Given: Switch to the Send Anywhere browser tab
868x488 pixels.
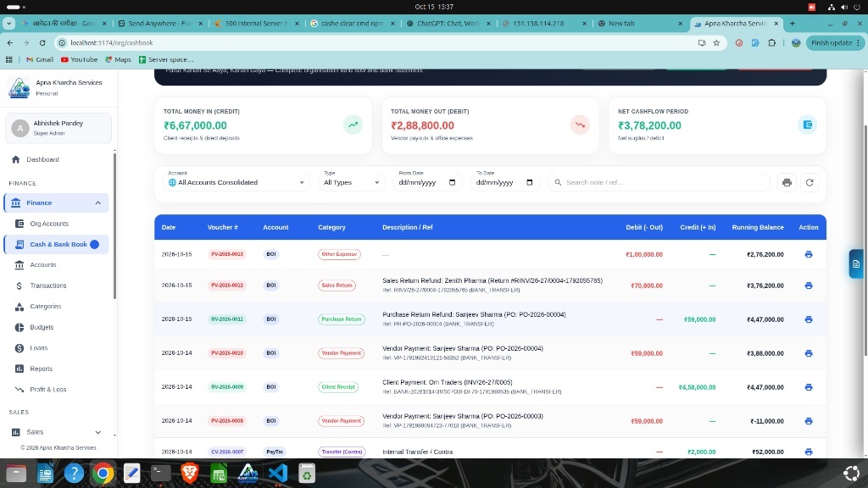Looking at the screenshot, I should (x=160, y=23).
